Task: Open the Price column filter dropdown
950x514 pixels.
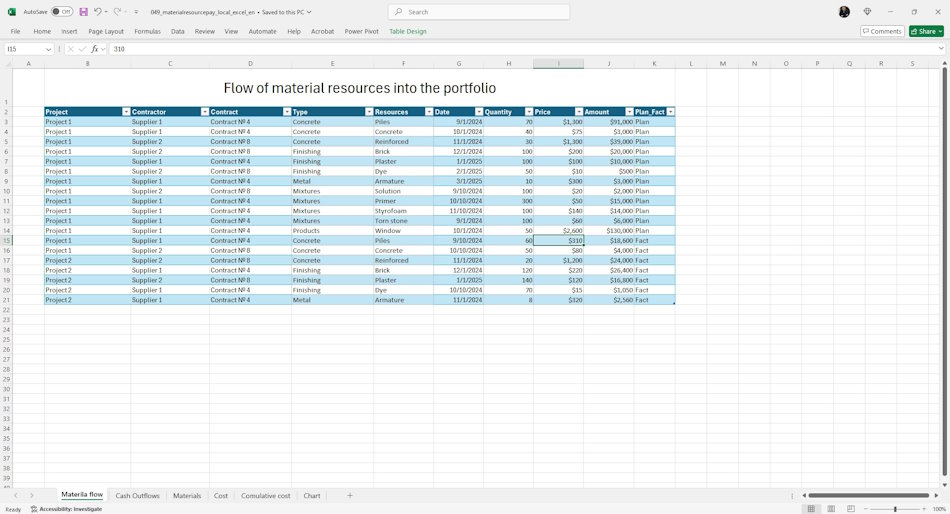Action: [579, 112]
